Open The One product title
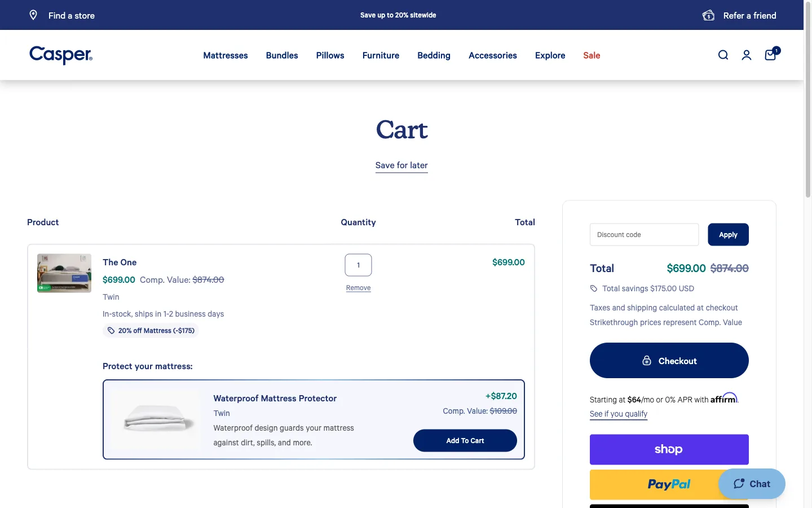The height and width of the screenshot is (508, 812). point(120,262)
